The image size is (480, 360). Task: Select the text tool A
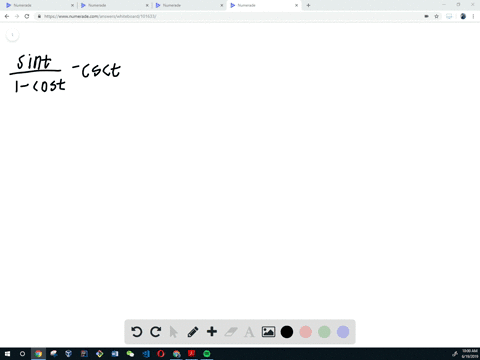(249, 332)
